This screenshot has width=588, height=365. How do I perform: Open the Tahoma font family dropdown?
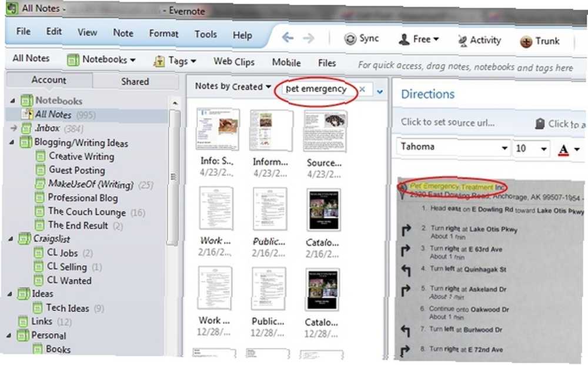[505, 148]
